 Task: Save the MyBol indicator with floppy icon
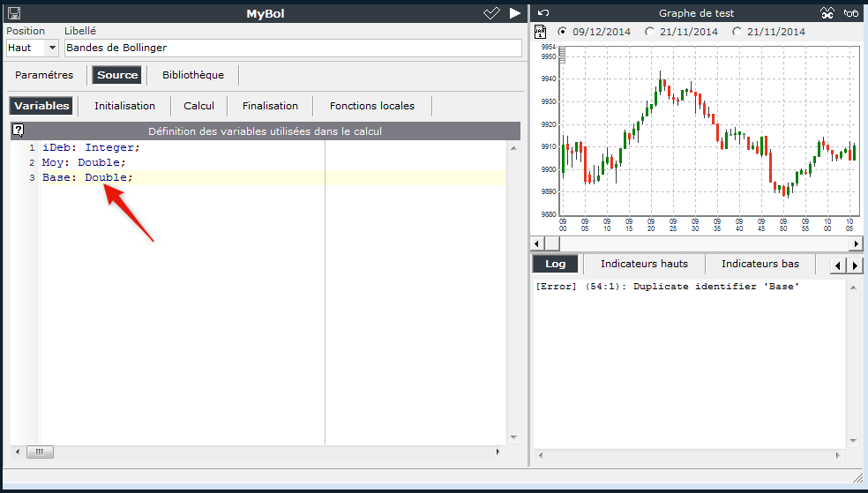pos(14,13)
